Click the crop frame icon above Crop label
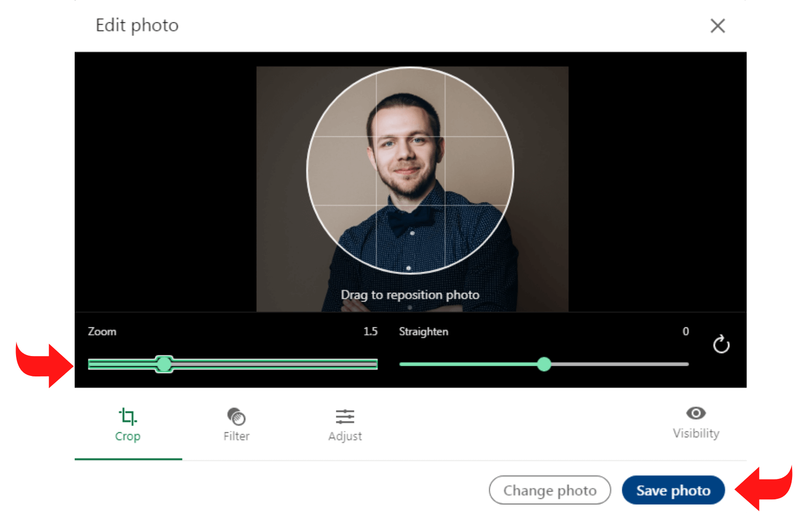The width and height of the screenshot is (812, 528). 128,416
